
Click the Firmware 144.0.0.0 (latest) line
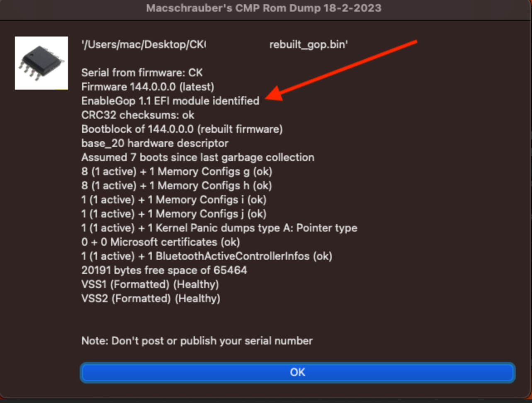[x=148, y=87]
